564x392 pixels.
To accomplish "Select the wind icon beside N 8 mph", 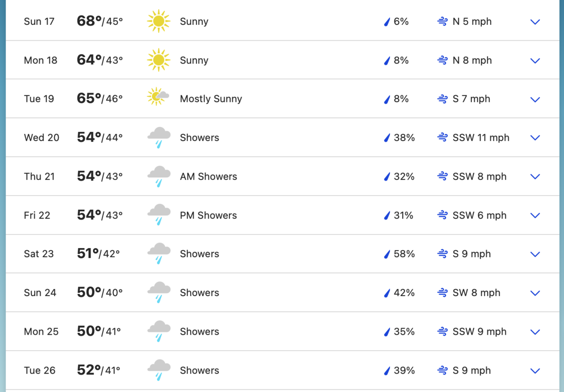I will pyautogui.click(x=442, y=60).
